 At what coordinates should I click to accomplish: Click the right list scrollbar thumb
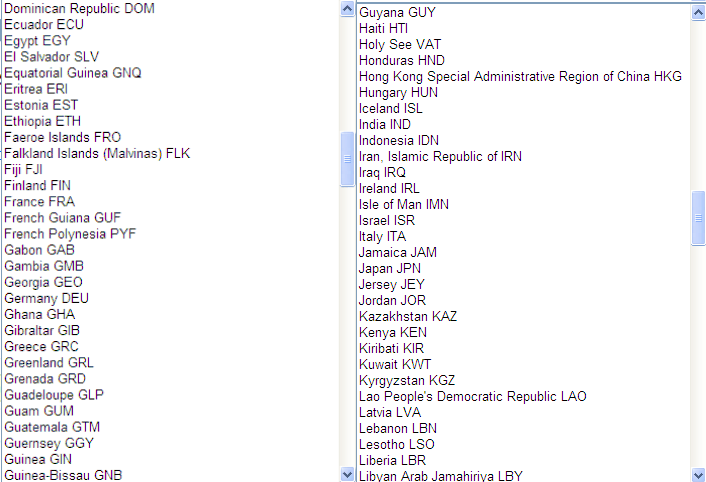coord(698,218)
